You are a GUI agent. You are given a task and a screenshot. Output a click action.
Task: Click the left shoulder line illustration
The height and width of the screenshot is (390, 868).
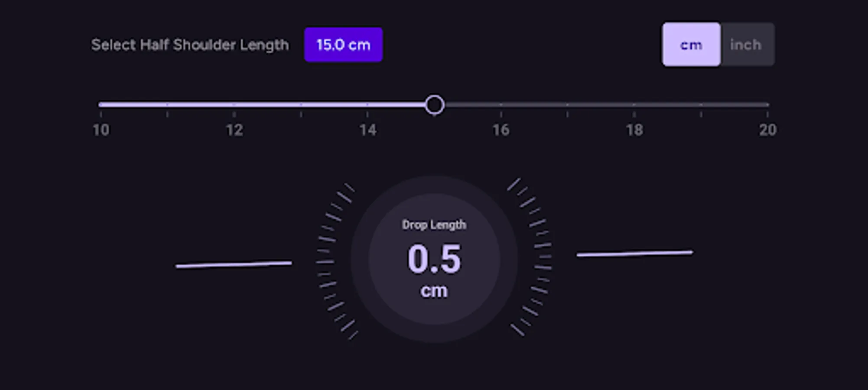coord(234,263)
